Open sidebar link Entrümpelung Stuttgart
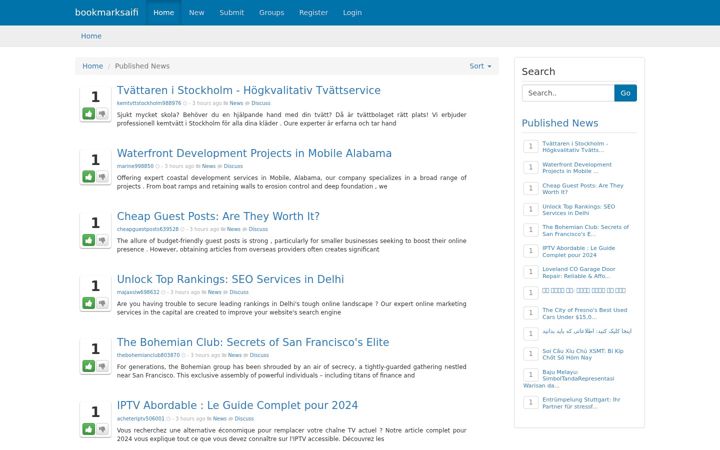 [581, 403]
